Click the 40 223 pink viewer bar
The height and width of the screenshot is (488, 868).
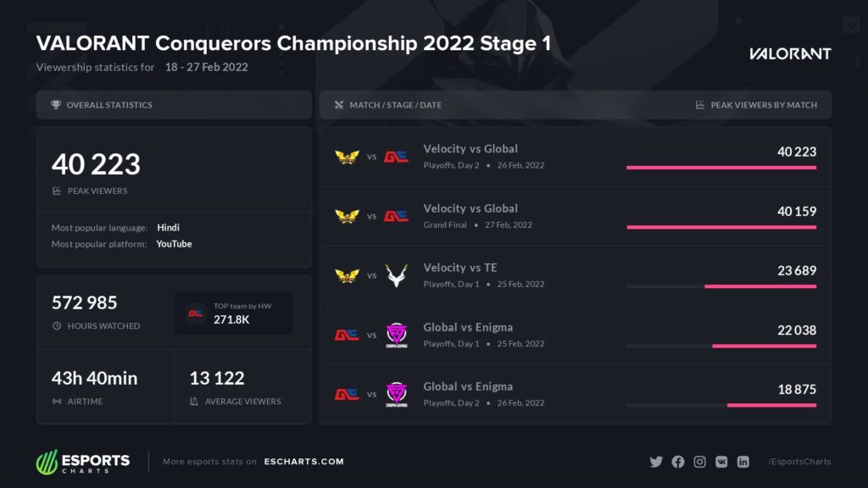(x=721, y=168)
